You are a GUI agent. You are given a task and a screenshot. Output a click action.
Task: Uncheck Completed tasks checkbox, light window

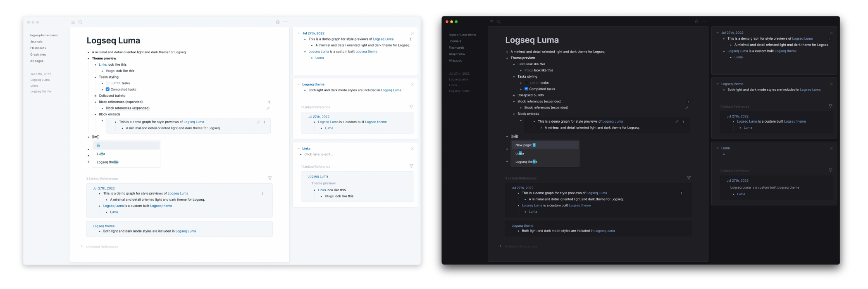(107, 89)
